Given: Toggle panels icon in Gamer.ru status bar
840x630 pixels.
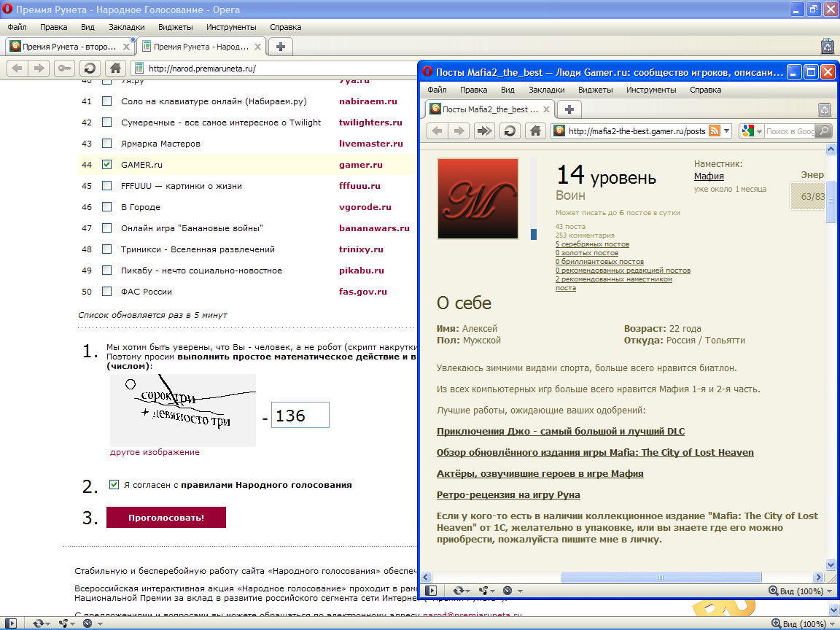Looking at the screenshot, I should point(431,591).
